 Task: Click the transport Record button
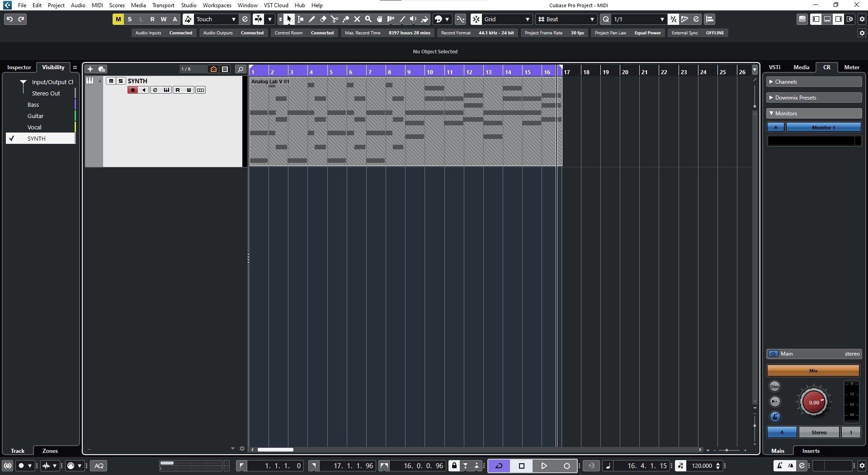[567, 465]
